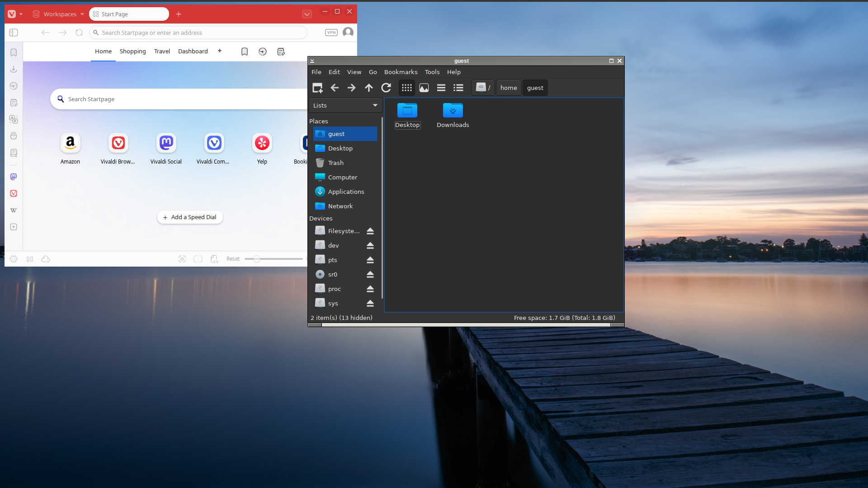This screenshot has width=868, height=488.
Task: Switch file manager to detailed list view
Action: pos(458,88)
